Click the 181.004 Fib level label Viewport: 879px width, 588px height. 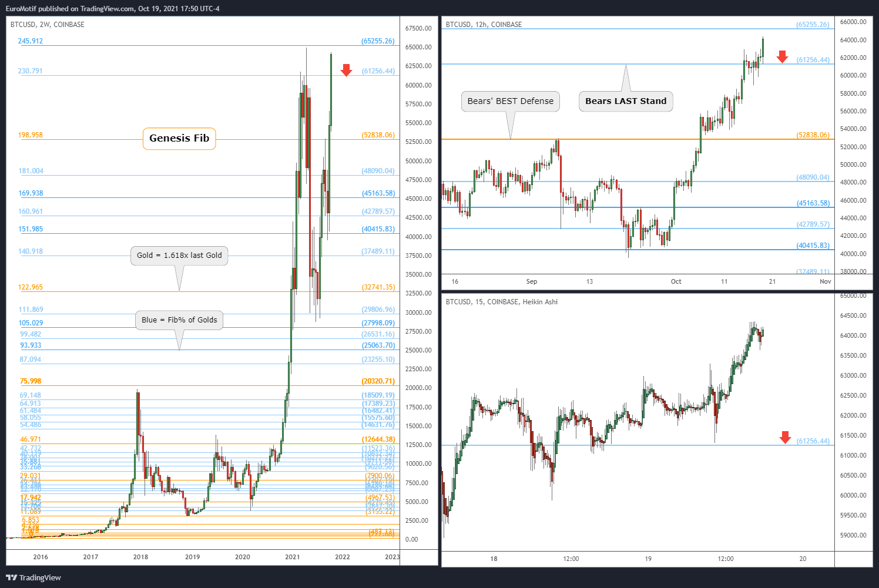(31, 171)
